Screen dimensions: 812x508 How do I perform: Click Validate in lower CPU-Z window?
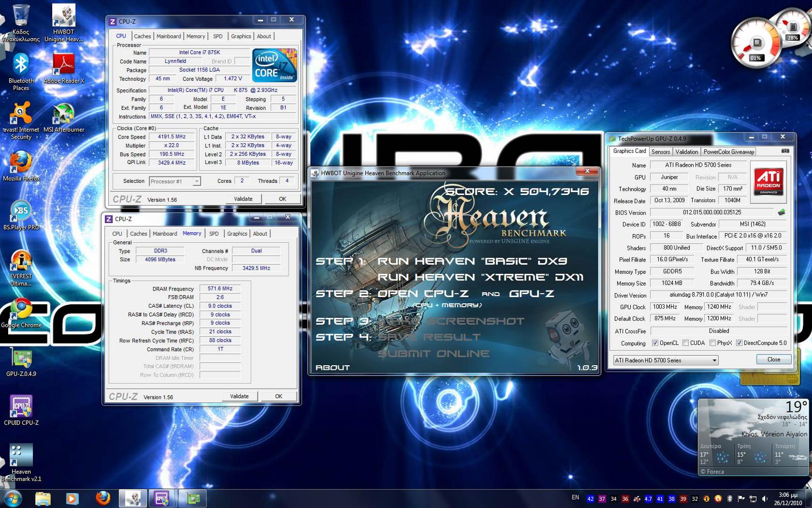[239, 396]
